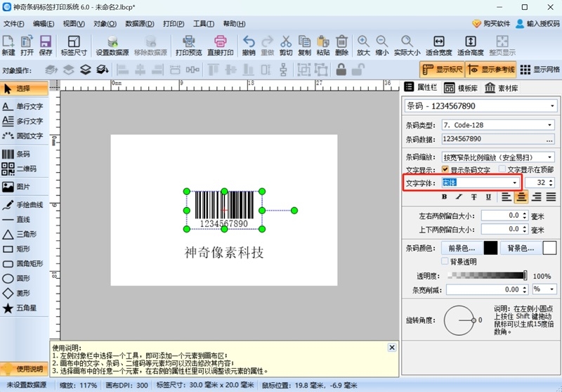The image size is (562, 392).
Task: Open the 标签尺寸 label size tool
Action: (x=74, y=46)
